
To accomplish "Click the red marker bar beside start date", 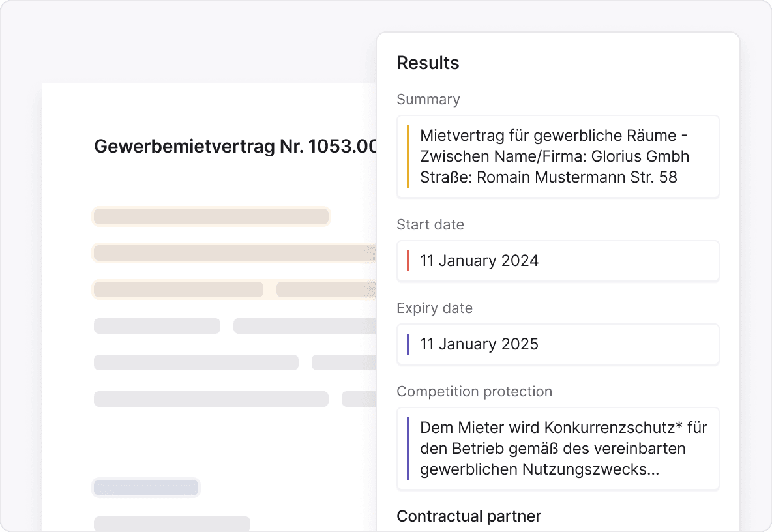I will tap(408, 261).
